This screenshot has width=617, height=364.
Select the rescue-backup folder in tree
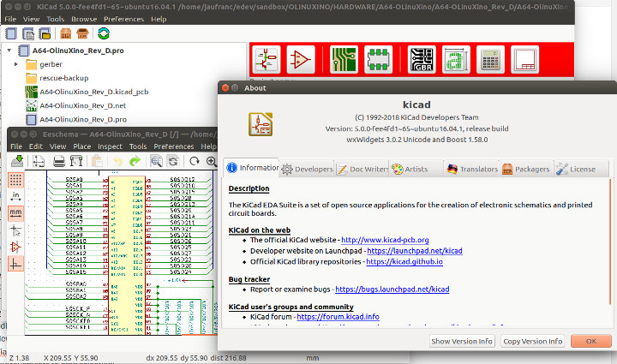click(x=63, y=78)
